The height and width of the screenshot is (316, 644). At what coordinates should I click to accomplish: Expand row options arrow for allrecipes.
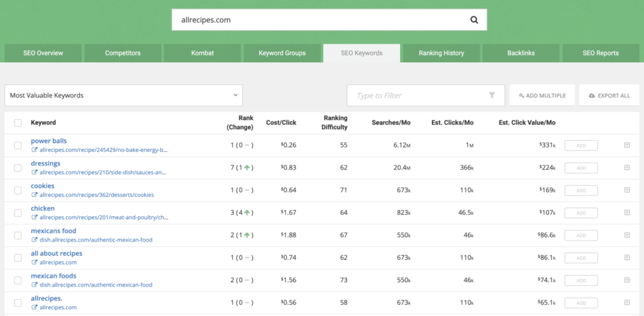pos(627,302)
